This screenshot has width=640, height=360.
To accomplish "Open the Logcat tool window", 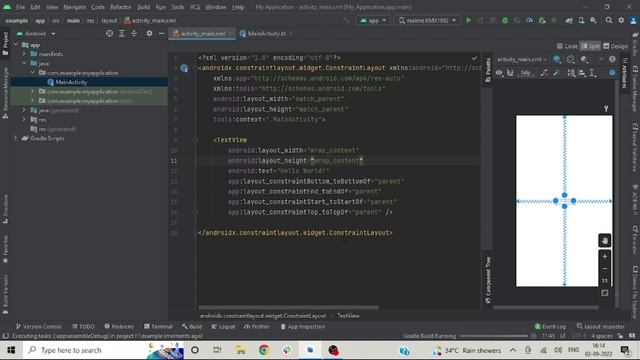I will pos(223,327).
